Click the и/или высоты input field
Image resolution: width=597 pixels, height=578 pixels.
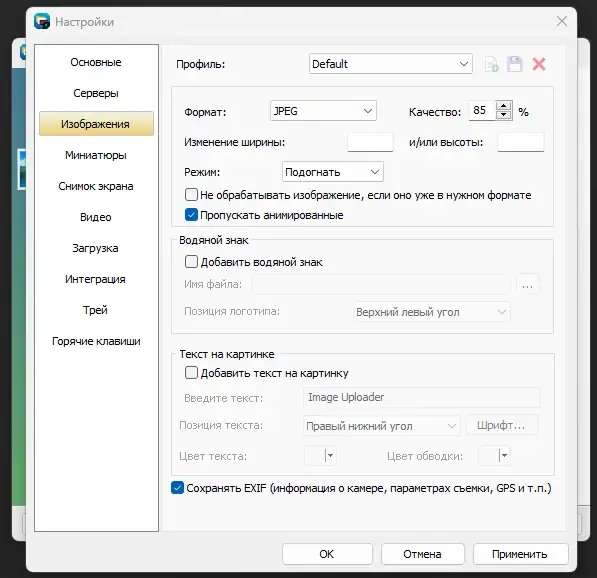pyautogui.click(x=520, y=142)
